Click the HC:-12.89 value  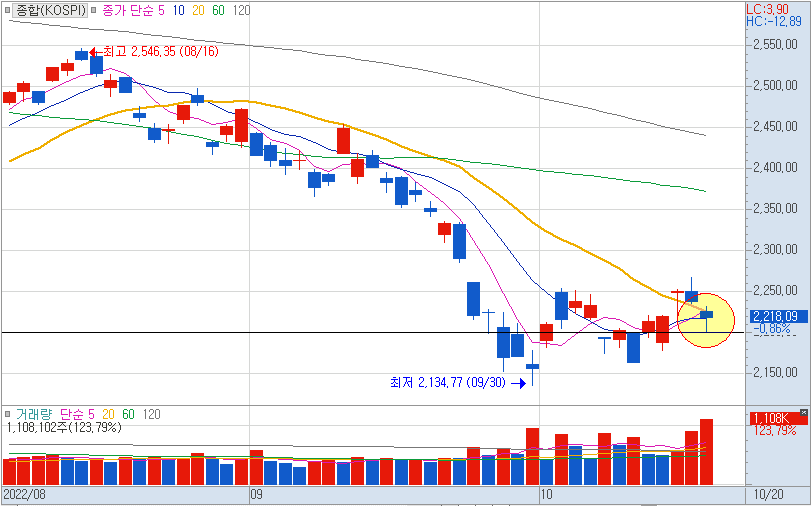tap(772, 21)
